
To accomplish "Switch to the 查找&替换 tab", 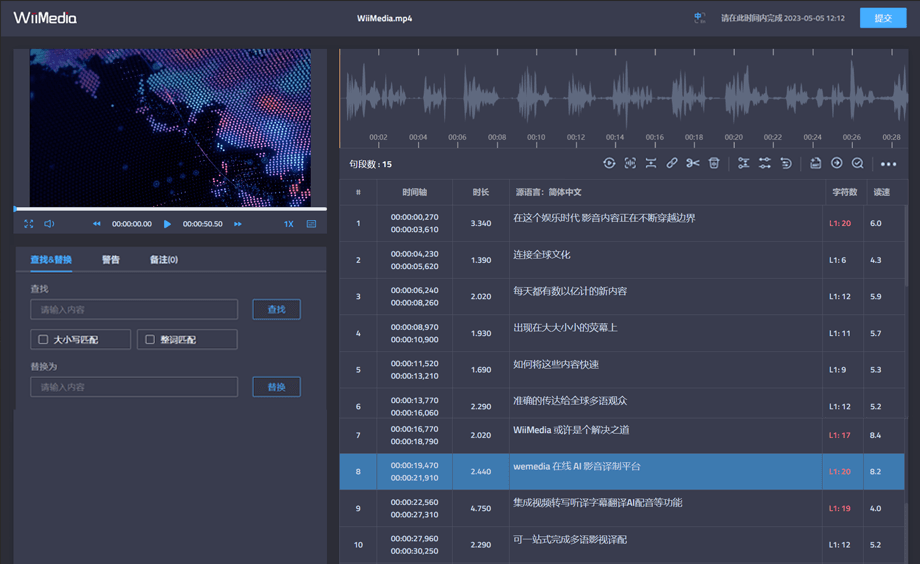I will point(51,259).
